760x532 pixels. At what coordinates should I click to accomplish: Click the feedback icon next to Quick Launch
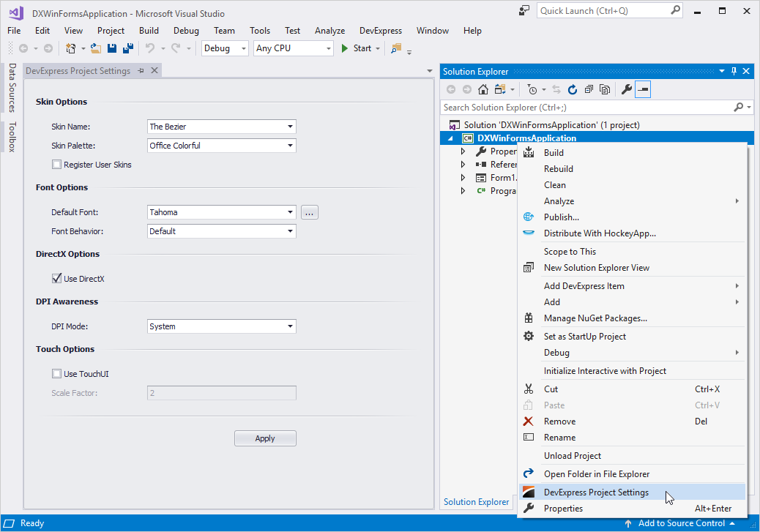(524, 11)
